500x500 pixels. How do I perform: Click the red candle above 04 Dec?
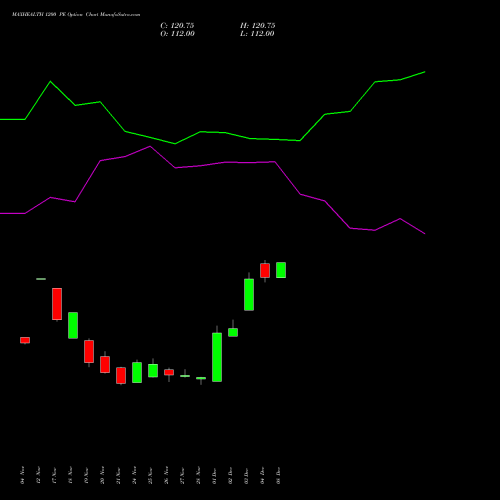[265, 270]
